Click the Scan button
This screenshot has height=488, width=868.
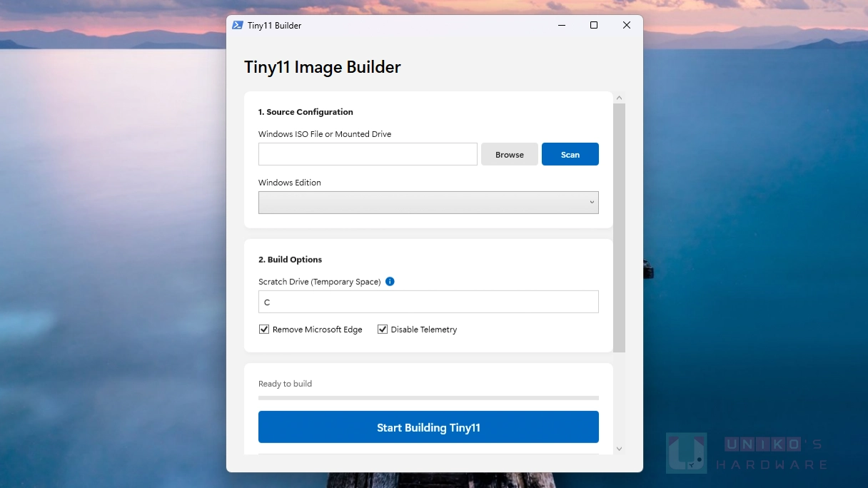[570, 154]
